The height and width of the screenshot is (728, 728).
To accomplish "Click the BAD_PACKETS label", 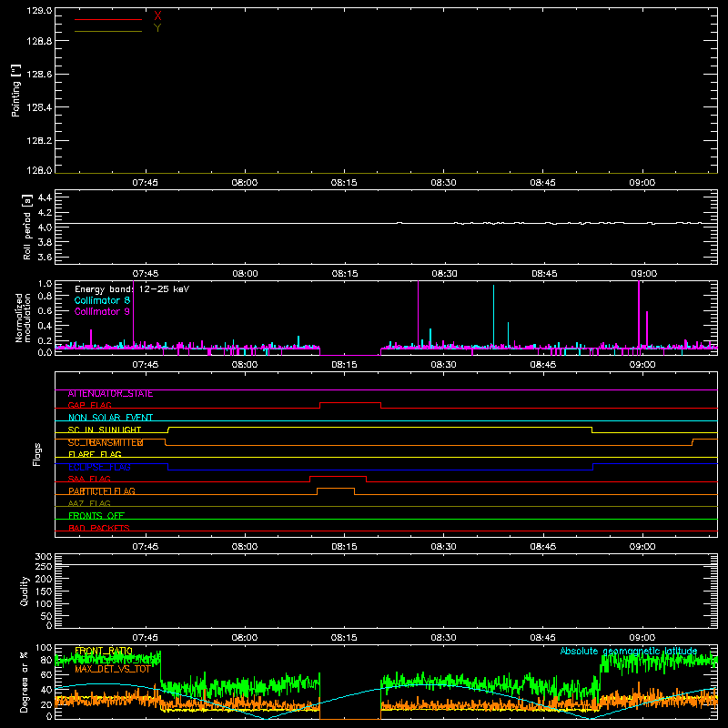I will point(99,529).
